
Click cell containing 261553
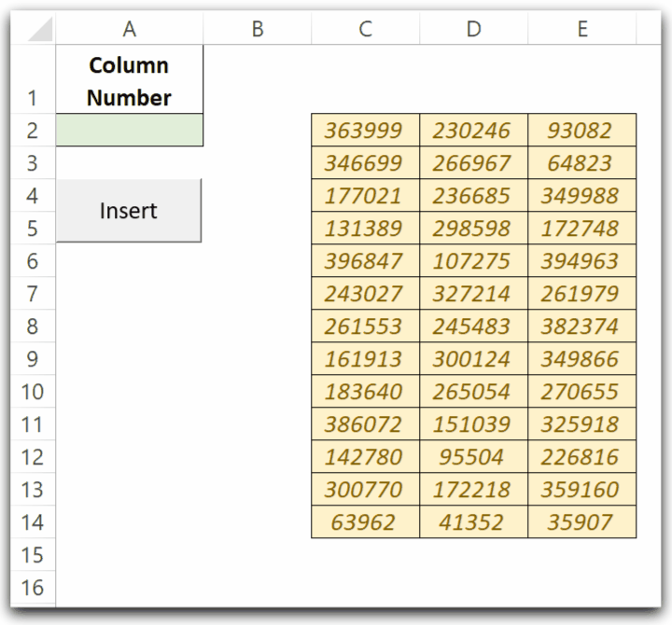366,326
